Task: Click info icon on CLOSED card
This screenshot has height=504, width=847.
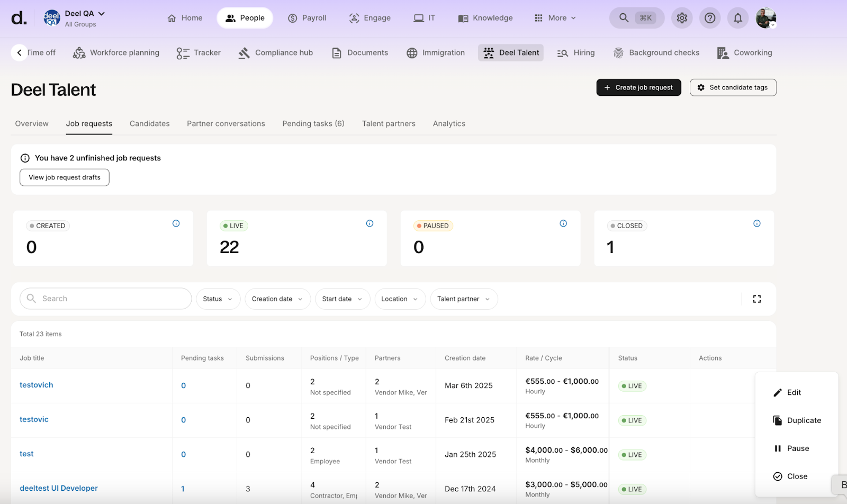Action: [x=757, y=223]
